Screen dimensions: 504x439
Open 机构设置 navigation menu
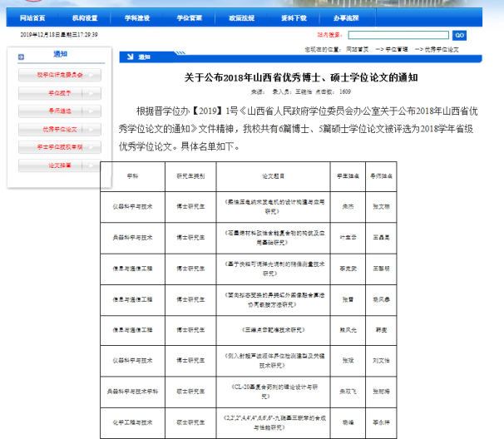pyautogui.click(x=85, y=17)
